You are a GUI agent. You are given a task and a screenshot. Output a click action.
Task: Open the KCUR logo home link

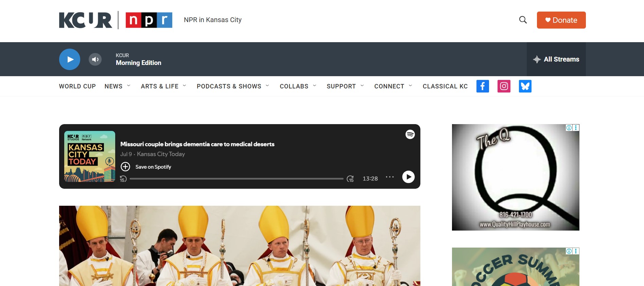pyautogui.click(x=86, y=20)
